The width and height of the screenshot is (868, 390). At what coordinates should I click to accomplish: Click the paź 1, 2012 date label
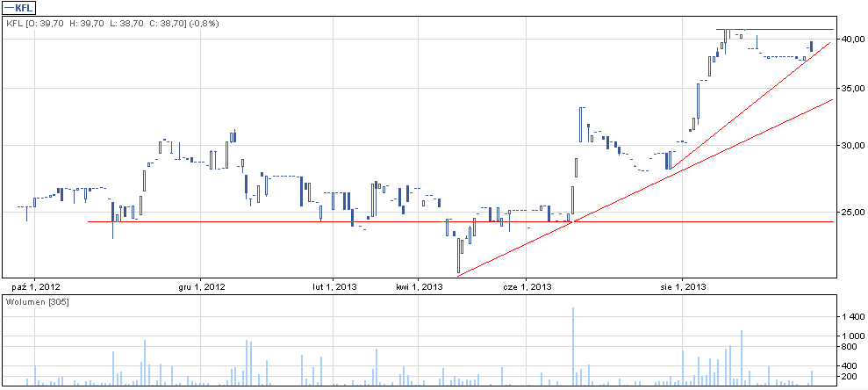36,287
